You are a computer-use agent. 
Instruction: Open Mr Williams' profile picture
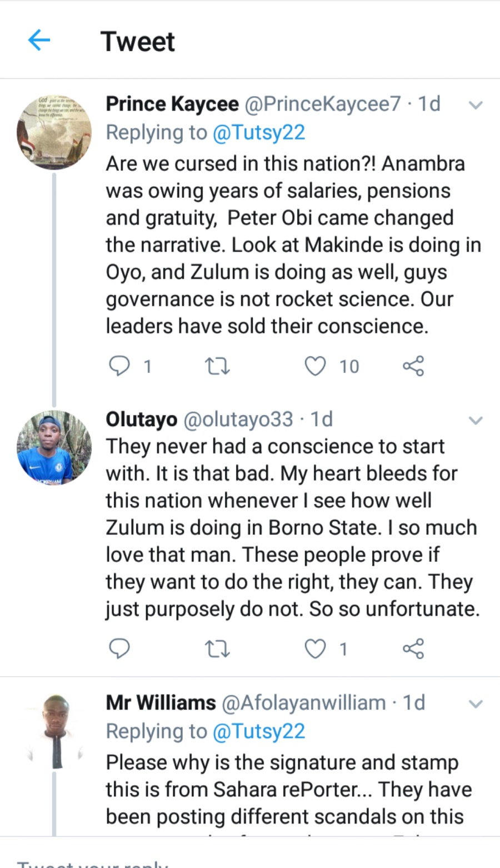click(x=54, y=731)
